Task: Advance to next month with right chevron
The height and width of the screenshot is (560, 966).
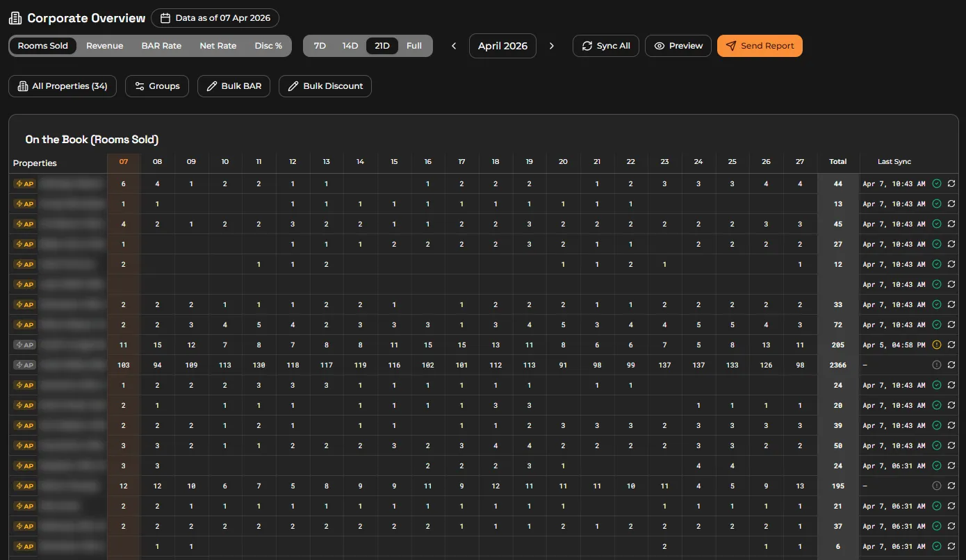Action: pos(552,46)
